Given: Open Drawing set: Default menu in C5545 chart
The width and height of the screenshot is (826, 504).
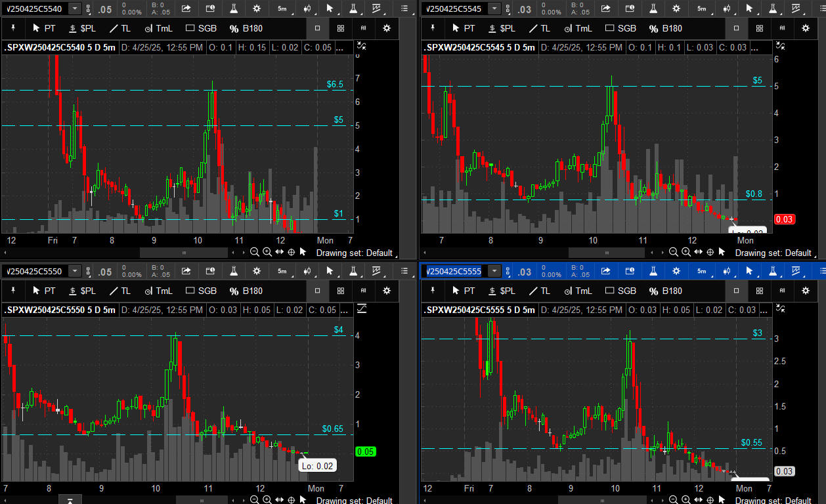Looking at the screenshot, I should [x=773, y=253].
